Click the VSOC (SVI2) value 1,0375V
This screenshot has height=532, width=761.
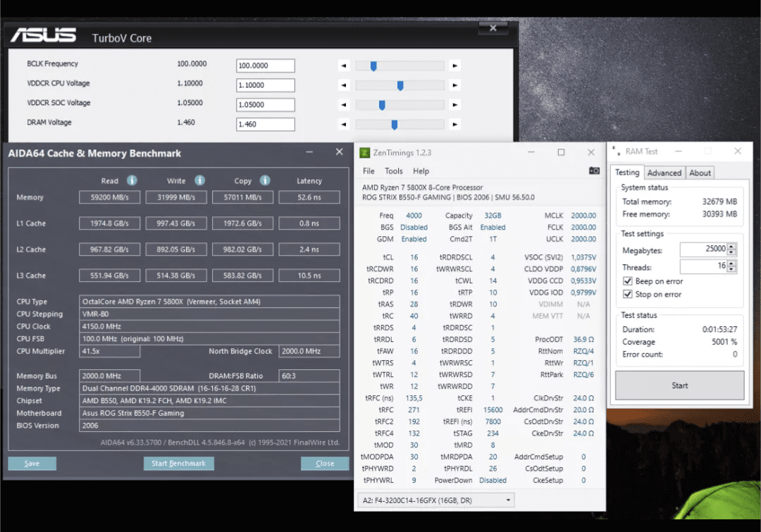583,257
